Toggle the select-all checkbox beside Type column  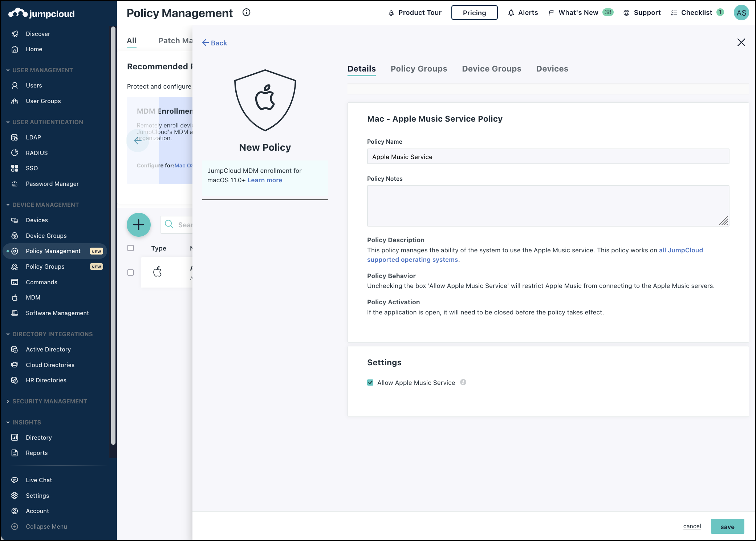131,248
